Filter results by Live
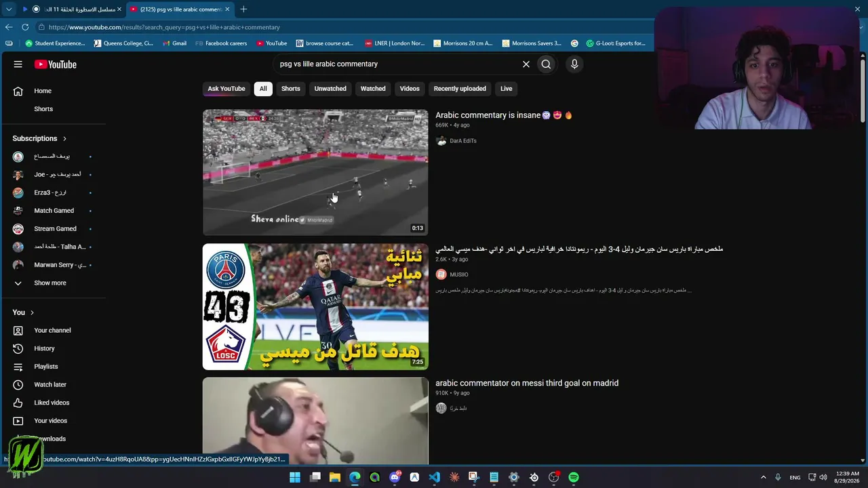Viewport: 868px width, 488px height. point(507,89)
